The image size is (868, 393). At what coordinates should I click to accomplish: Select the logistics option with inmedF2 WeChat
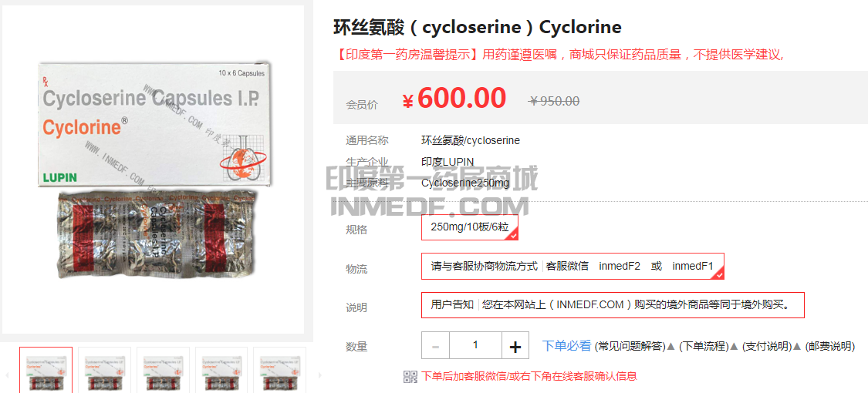click(x=573, y=267)
